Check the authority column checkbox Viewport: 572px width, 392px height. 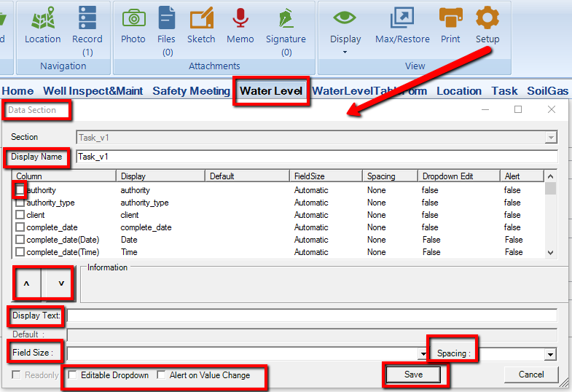coord(20,190)
